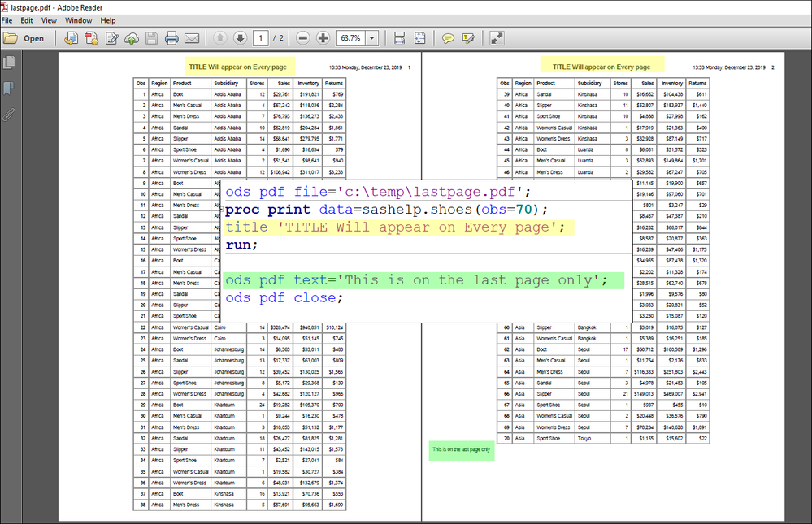Viewport: 812px width, 524px height.
Task: Click the Open button in toolbar
Action: point(24,38)
